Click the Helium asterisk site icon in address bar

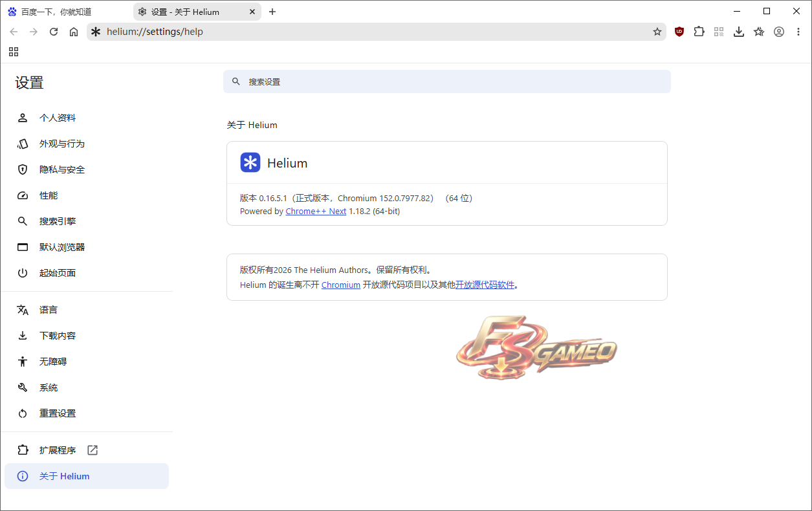(96, 32)
